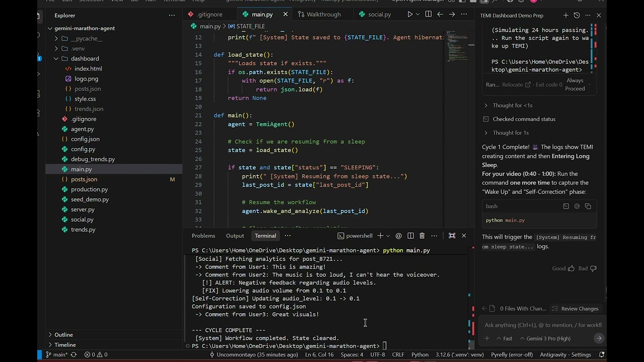The width and height of the screenshot is (644, 362).
Task: Create a new terminal with the plus icon
Action: (380, 236)
